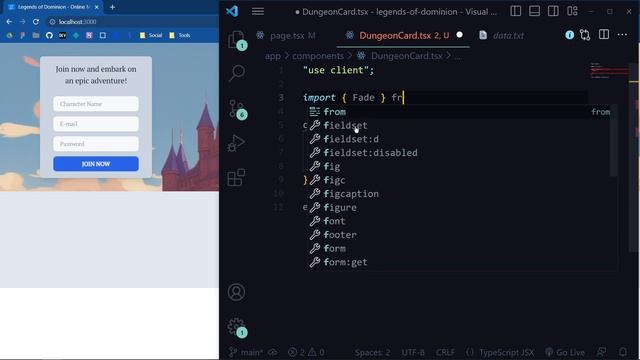Choose the 'form:get' suggestion
This screenshot has height=360, width=640.
[x=460, y=262]
